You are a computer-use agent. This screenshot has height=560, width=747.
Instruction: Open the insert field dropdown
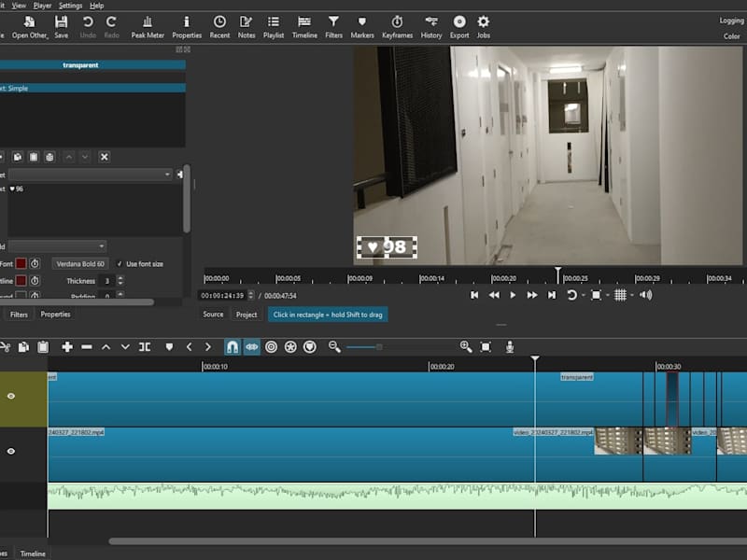point(58,246)
